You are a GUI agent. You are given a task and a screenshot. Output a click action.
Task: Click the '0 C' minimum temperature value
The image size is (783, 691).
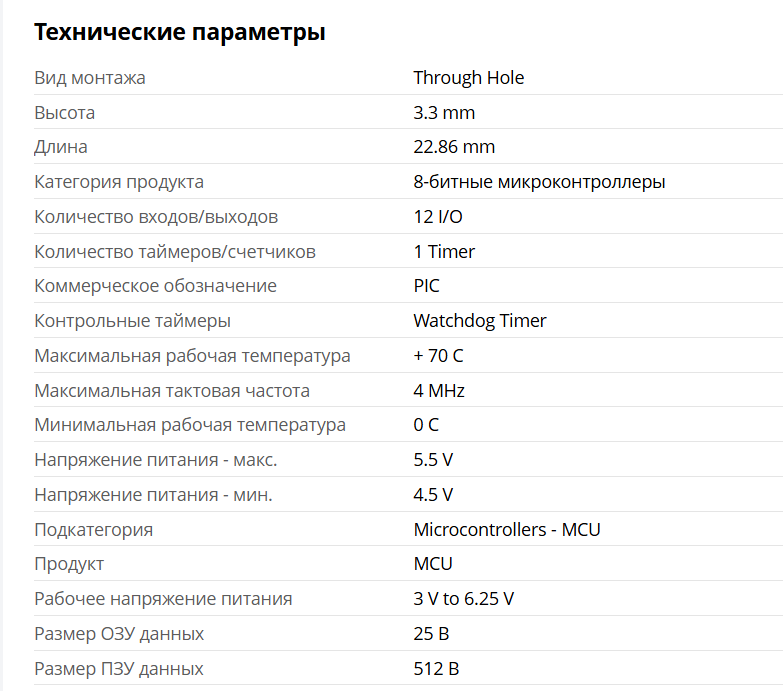[x=426, y=425]
